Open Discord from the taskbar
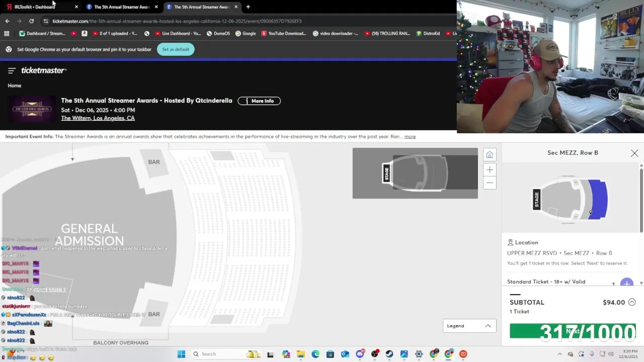This screenshot has height=362, width=644. 360,354
